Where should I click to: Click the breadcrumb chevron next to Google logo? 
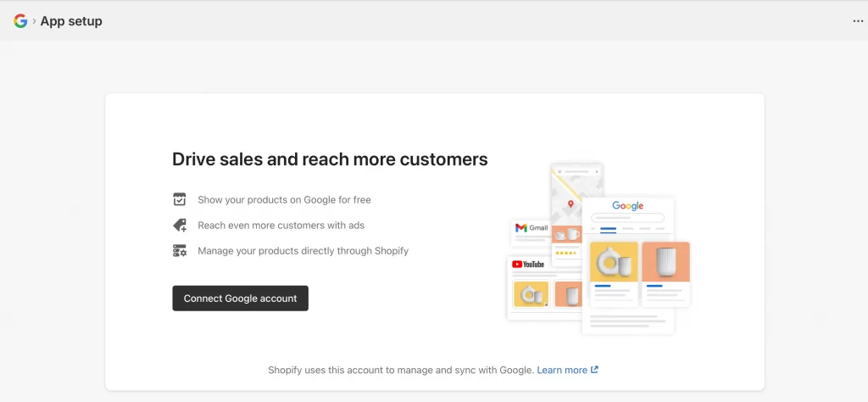point(34,21)
